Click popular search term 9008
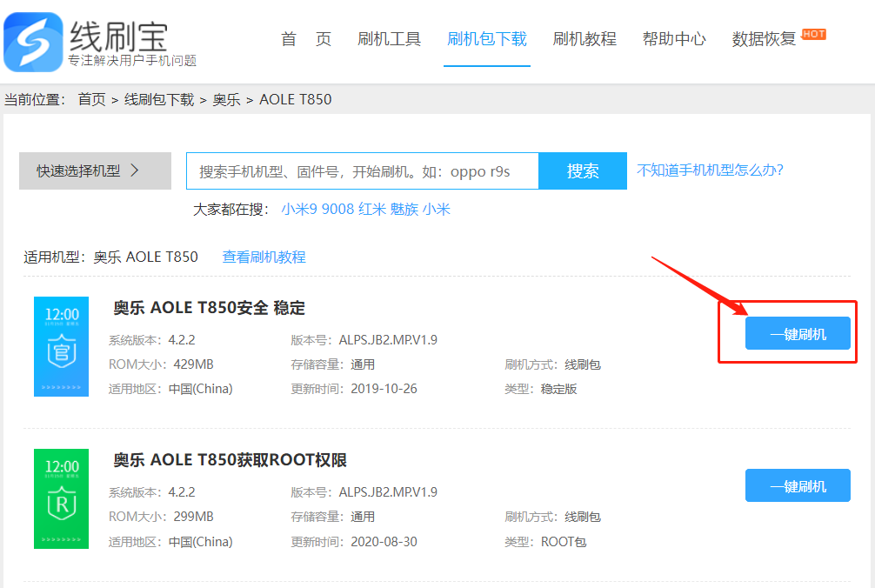The width and height of the screenshot is (875, 588). pyautogui.click(x=337, y=210)
